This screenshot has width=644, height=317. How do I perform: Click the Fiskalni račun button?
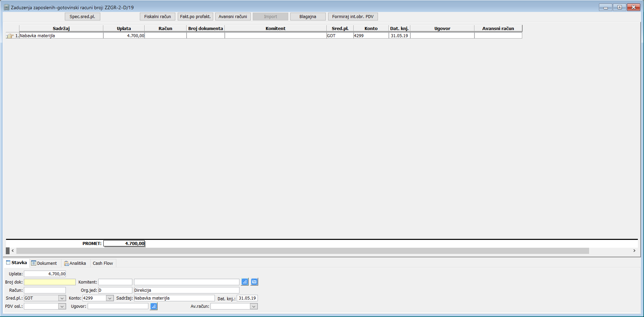(158, 17)
